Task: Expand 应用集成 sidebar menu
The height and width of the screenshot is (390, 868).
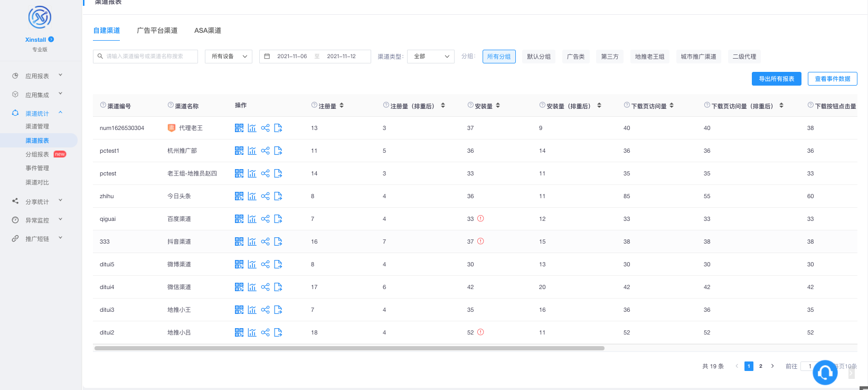Action: (37, 95)
